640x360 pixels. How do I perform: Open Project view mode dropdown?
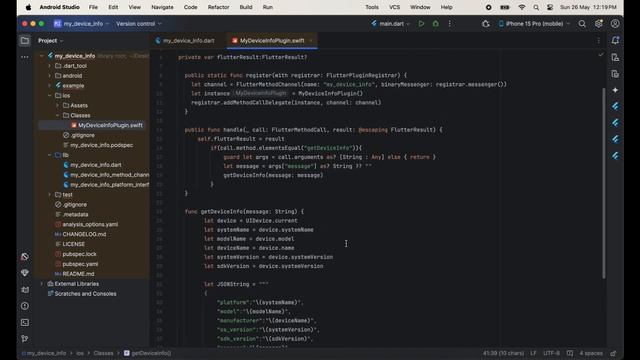51,40
